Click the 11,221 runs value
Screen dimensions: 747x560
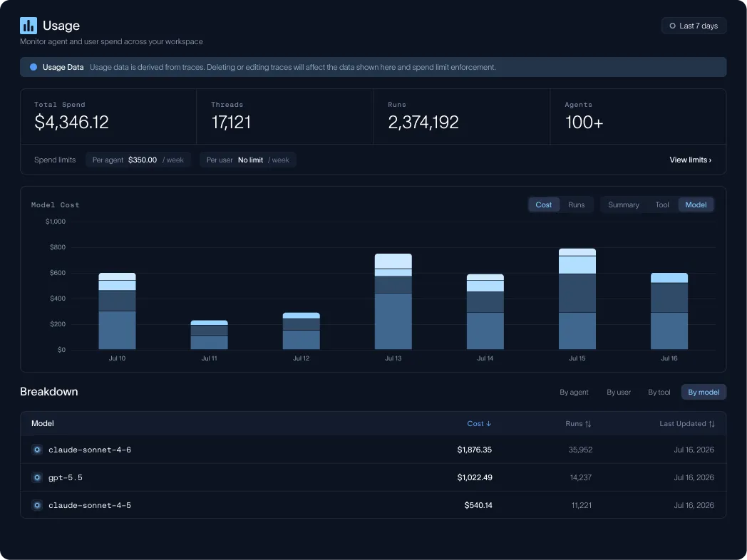[x=581, y=504]
